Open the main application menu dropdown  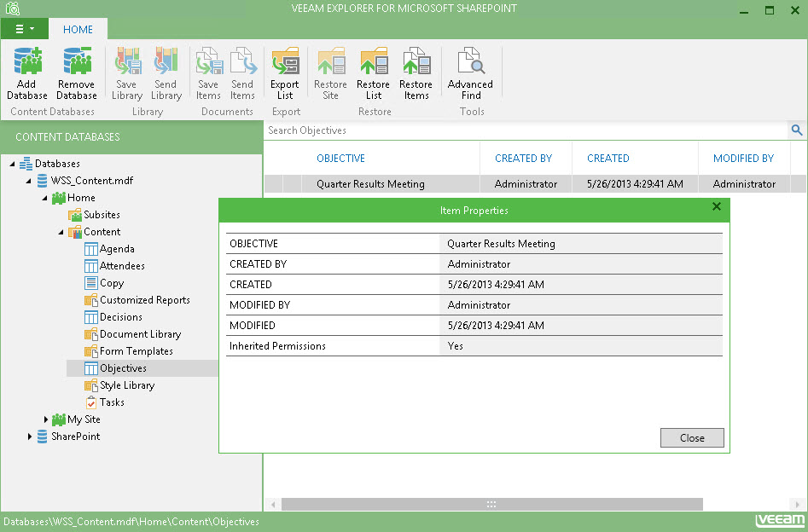pos(24,29)
